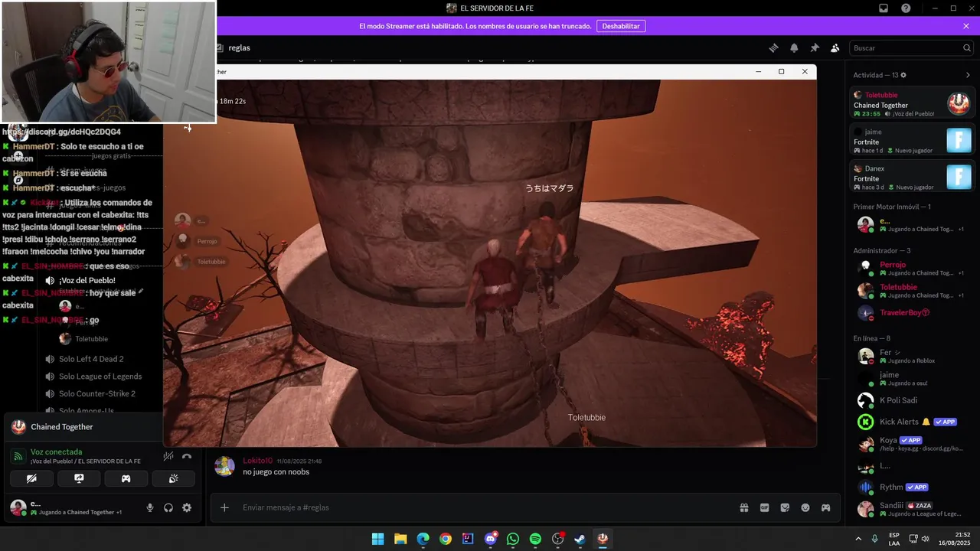Open user settings gear
Viewport: 980px width, 551px height.
187,507
